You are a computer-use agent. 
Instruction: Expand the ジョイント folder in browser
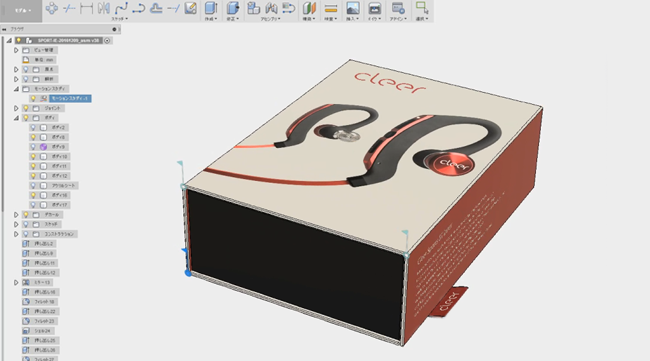16,108
